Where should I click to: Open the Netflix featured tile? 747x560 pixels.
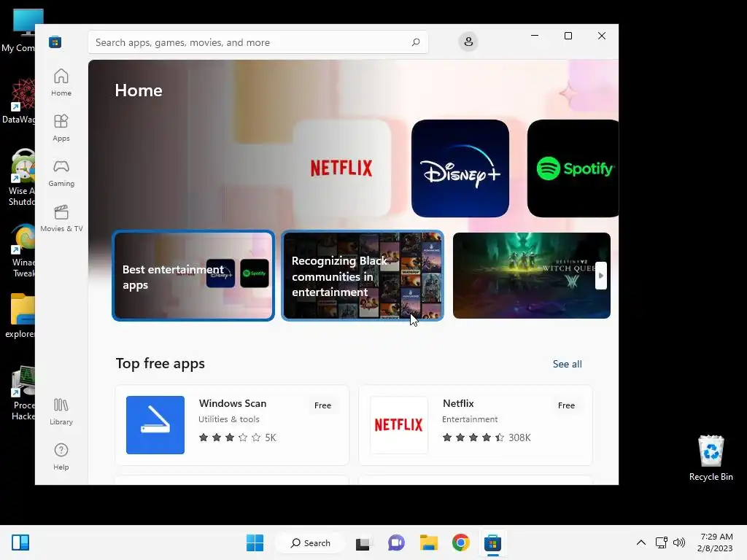341,168
